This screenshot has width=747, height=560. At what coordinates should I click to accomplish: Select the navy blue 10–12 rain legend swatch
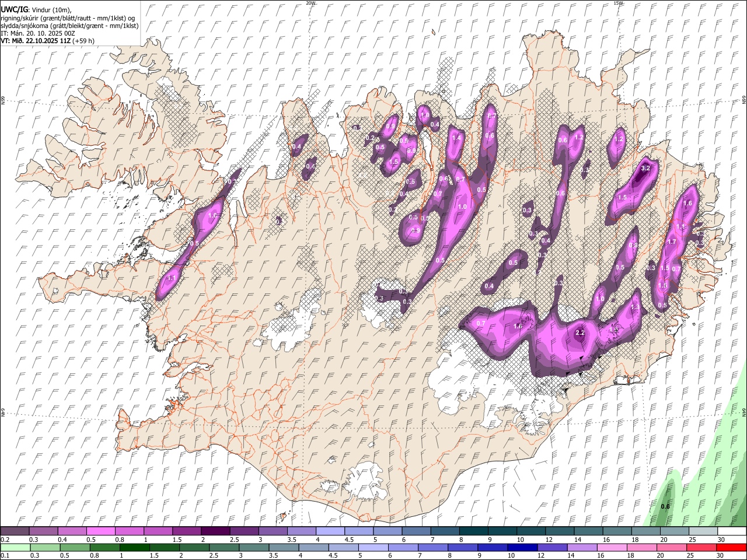(x=522, y=548)
